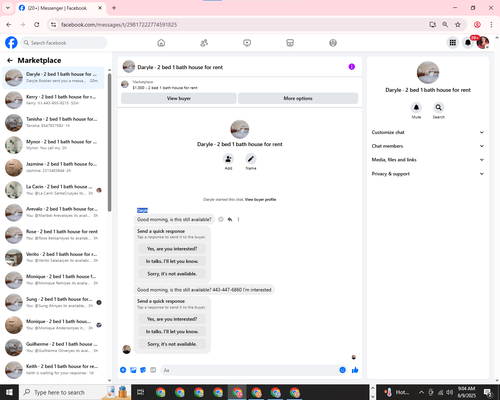
Task: React to the 'still available' message
Action: (221, 219)
